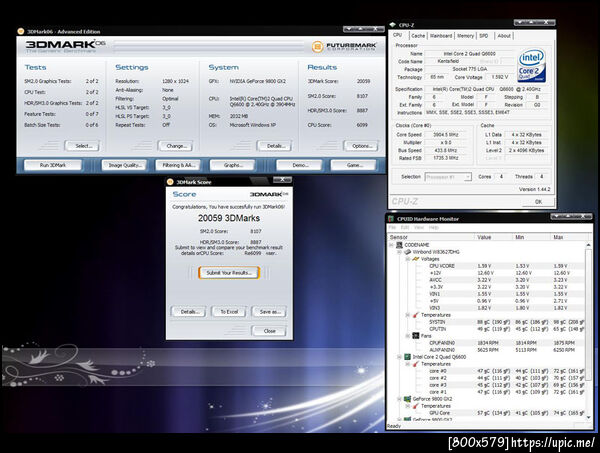Click the CPUID Hardware Monitor title icon
This screenshot has width=600, height=453.
[391, 219]
